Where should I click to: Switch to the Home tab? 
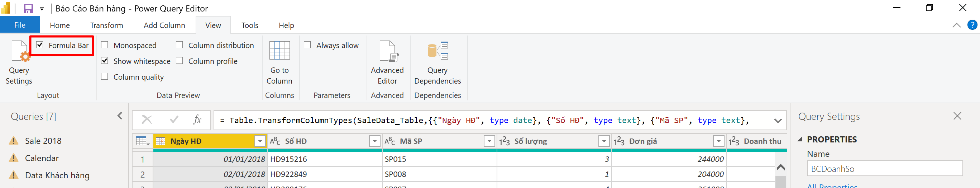(x=60, y=25)
